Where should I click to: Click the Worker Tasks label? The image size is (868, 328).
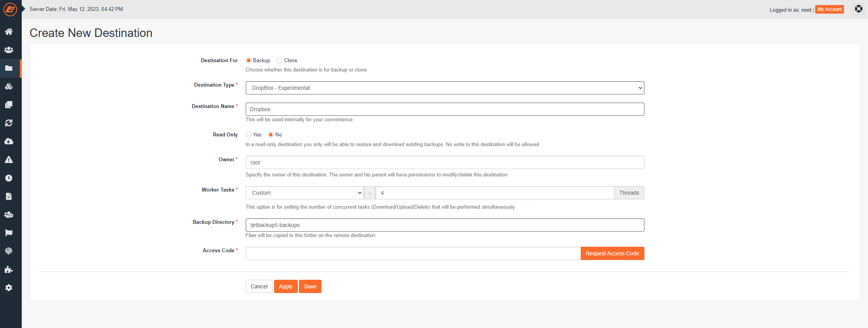[x=218, y=190]
